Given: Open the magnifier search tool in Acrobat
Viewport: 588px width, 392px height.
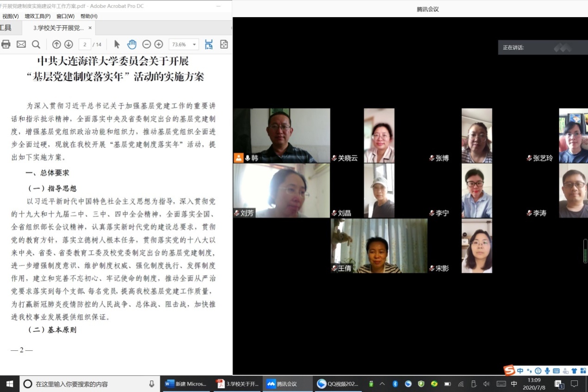Looking at the screenshot, I should (x=36, y=44).
